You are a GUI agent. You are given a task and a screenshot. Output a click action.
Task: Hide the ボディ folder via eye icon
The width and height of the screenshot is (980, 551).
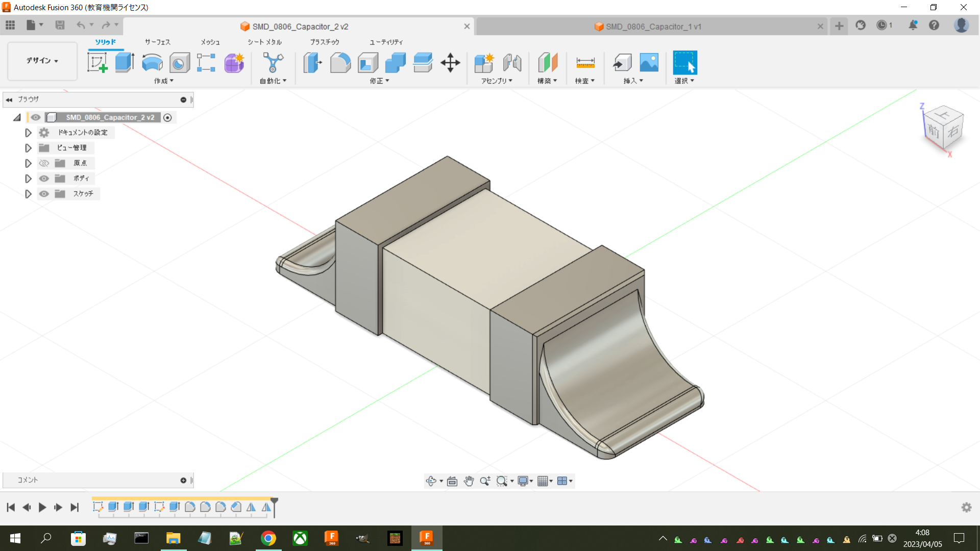[x=44, y=179]
